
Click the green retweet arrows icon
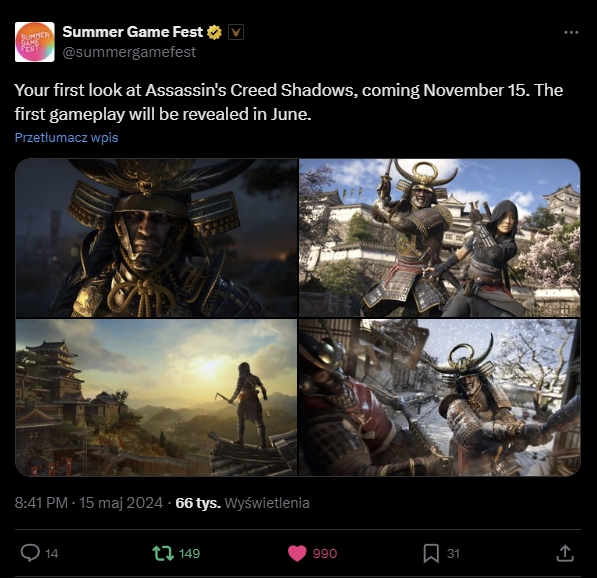point(163,553)
